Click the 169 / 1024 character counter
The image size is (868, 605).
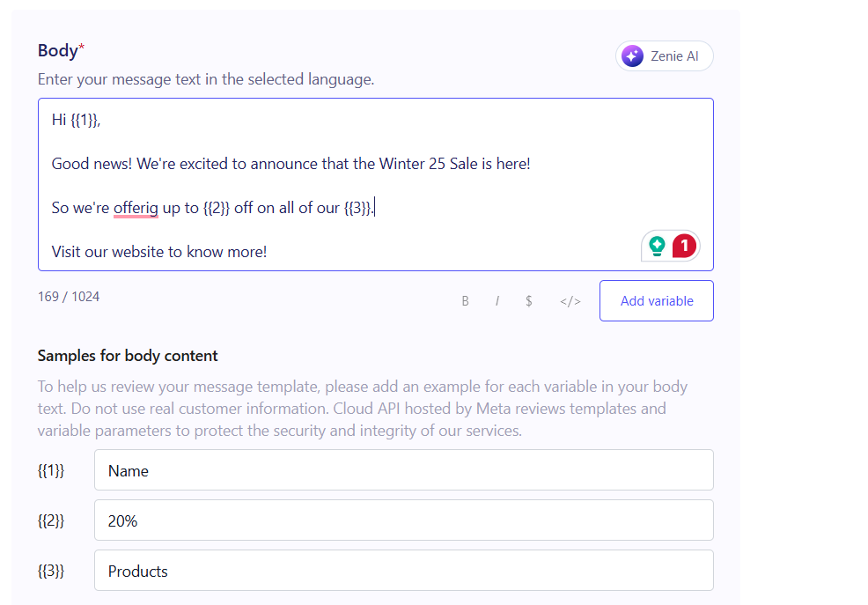pos(69,297)
